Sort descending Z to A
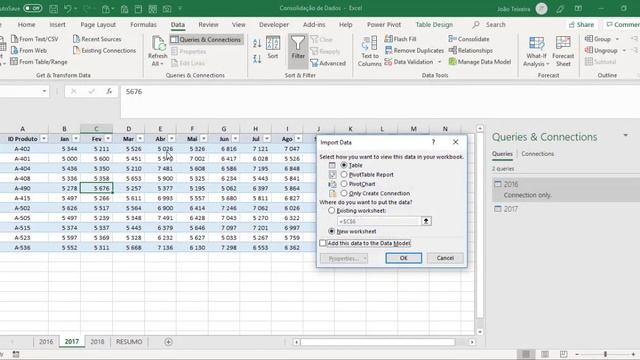Viewport: 640px width, 360px height. pos(257,59)
